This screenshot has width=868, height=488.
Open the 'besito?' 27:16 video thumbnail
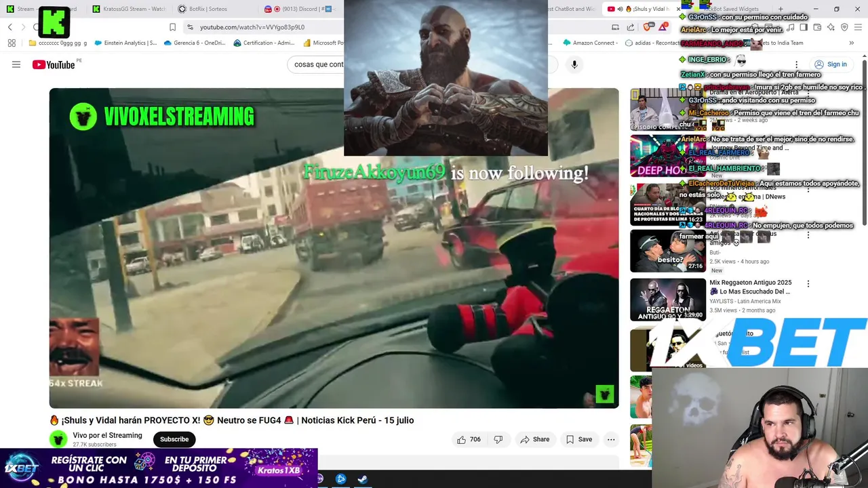pos(668,251)
